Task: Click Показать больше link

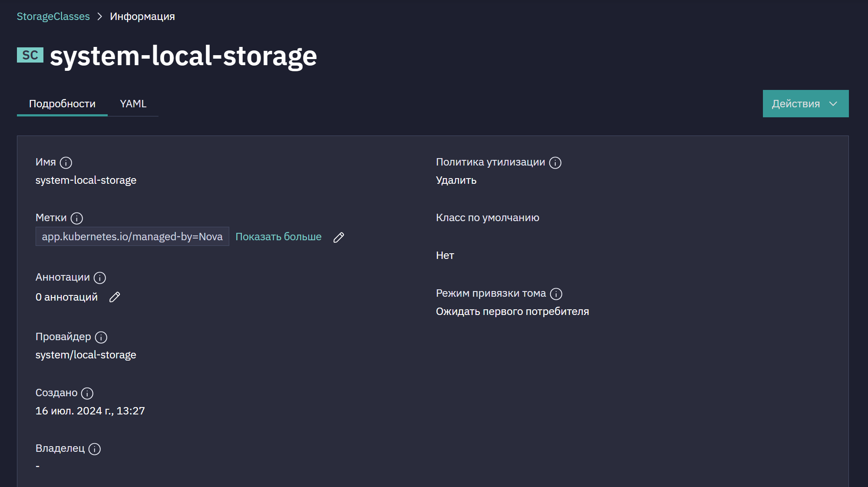Action: tap(278, 237)
